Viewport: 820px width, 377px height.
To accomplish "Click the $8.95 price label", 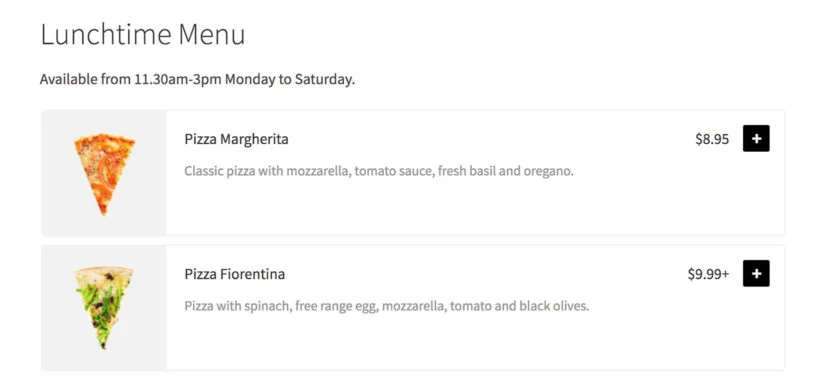I will click(712, 139).
